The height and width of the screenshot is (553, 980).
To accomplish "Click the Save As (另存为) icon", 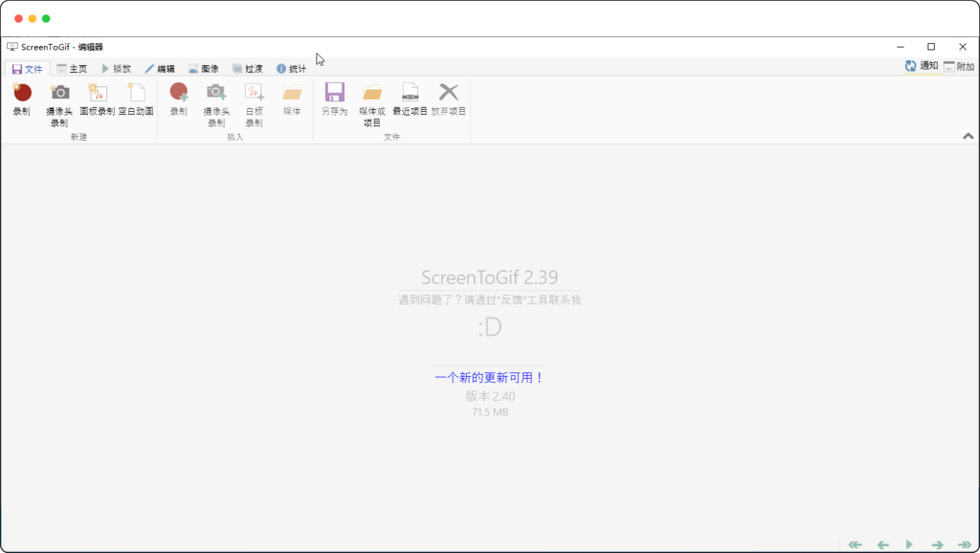I will click(334, 93).
